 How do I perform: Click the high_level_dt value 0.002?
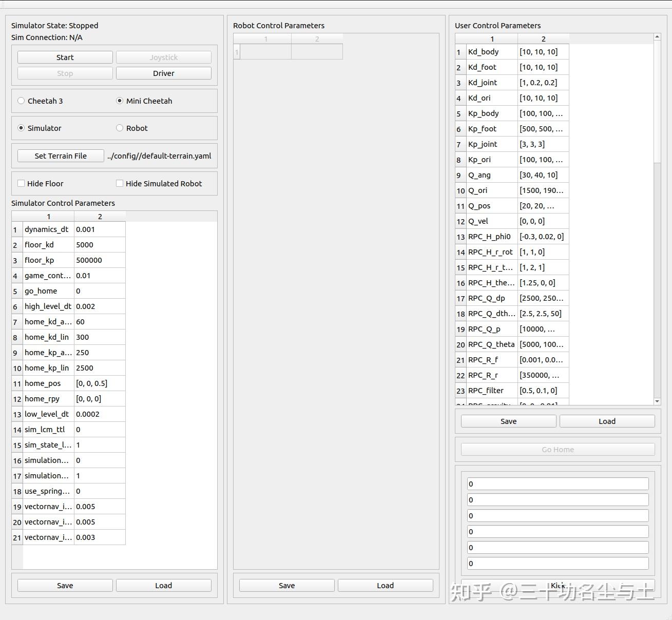coord(100,306)
